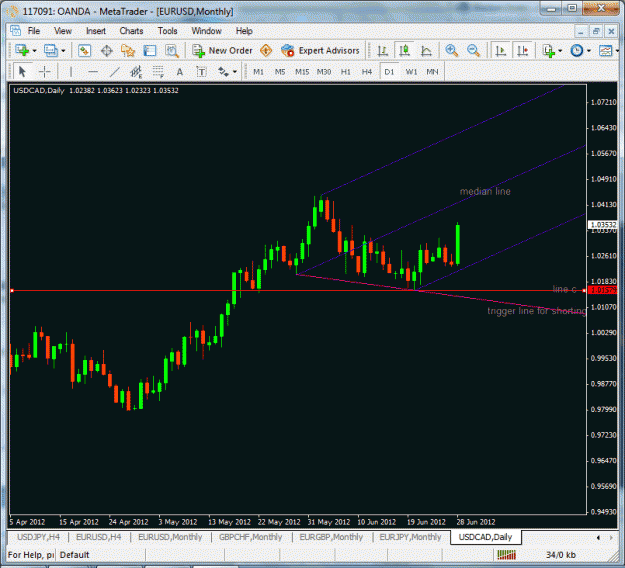Select the Cursor arrow tool
This screenshot has width=625, height=568.
[22, 72]
